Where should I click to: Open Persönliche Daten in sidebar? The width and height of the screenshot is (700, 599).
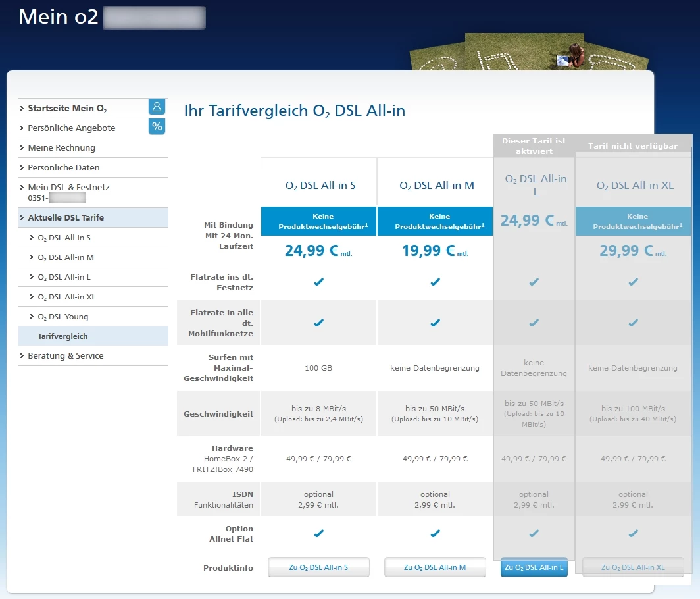pyautogui.click(x=64, y=167)
